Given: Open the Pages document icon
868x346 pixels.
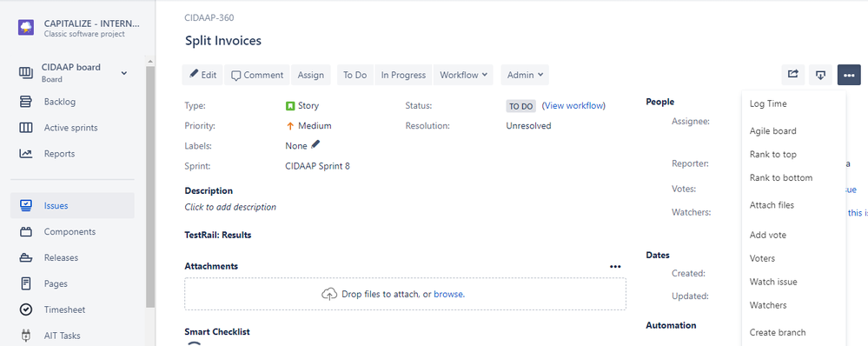Looking at the screenshot, I should [25, 283].
